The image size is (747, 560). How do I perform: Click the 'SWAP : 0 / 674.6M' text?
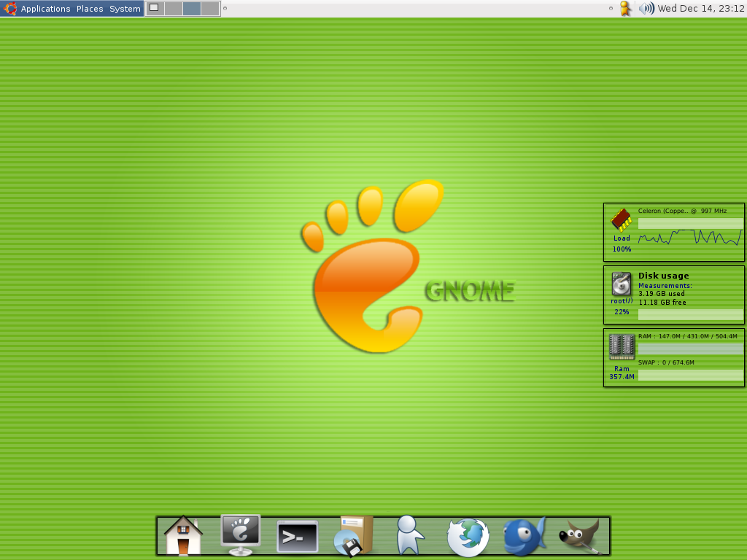(666, 362)
